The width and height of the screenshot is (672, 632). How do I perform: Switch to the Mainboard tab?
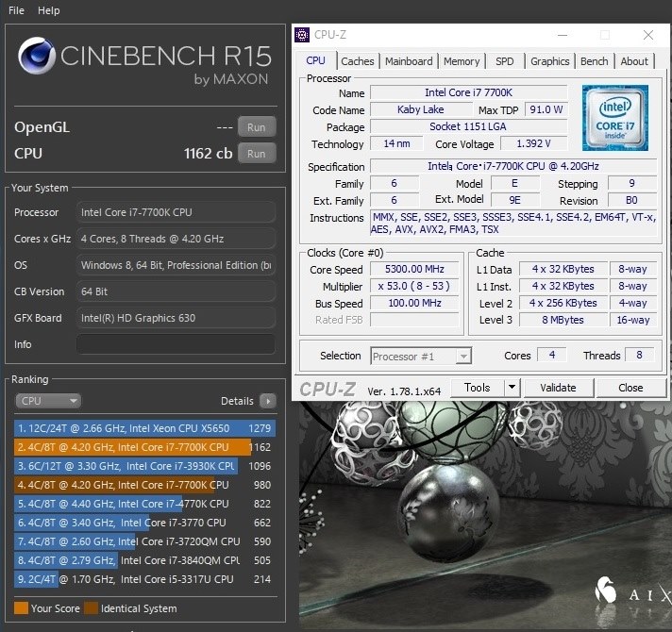point(409,61)
